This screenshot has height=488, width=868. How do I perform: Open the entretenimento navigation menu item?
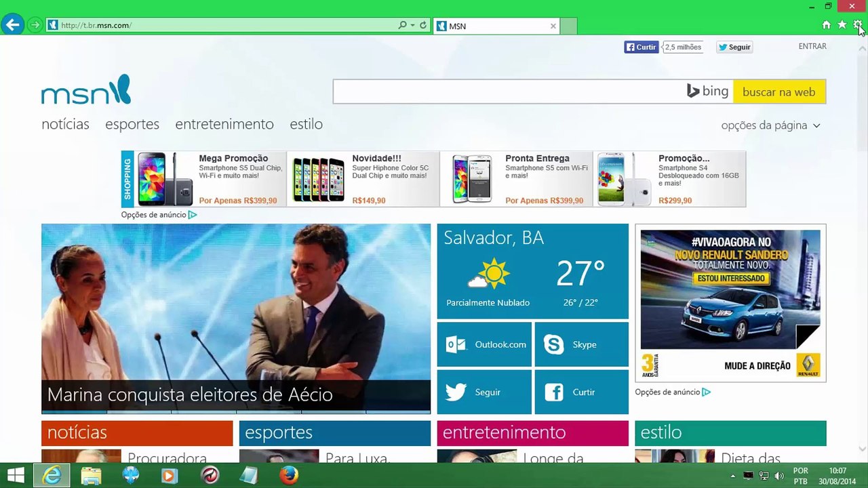point(224,124)
